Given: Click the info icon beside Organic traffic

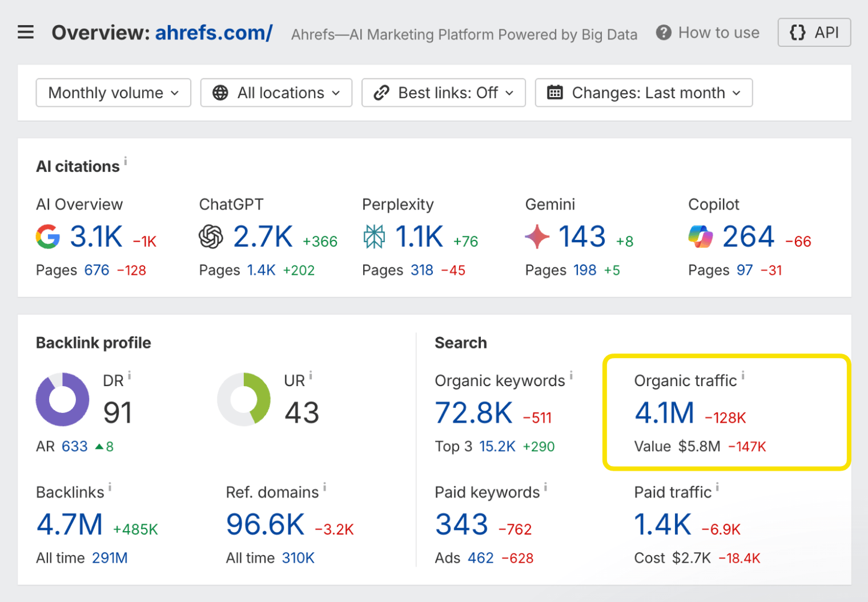Looking at the screenshot, I should [743, 376].
